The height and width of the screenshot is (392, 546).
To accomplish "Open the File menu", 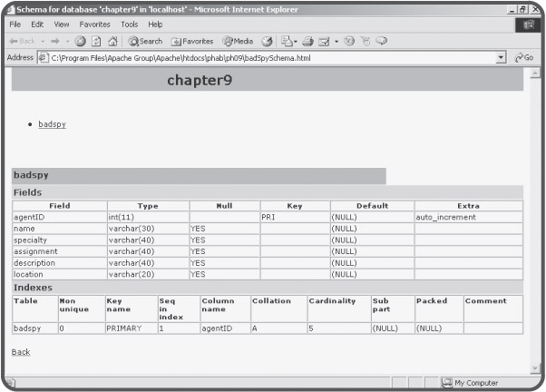I will point(15,24).
